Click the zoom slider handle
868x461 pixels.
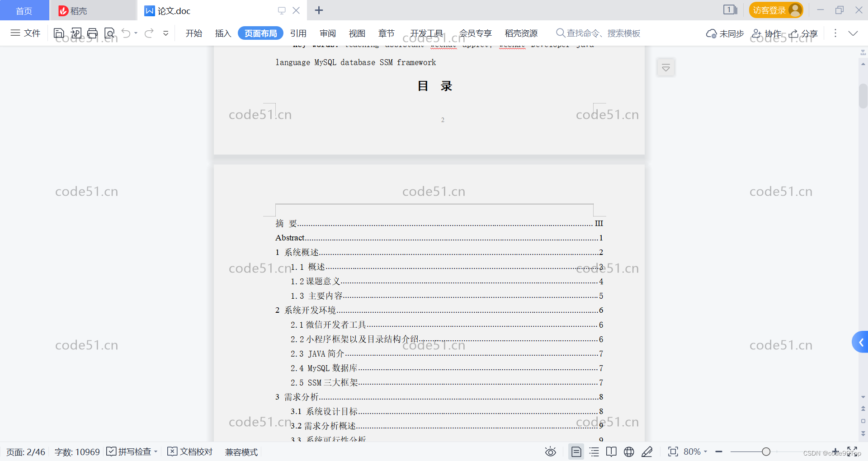pyautogui.click(x=766, y=452)
